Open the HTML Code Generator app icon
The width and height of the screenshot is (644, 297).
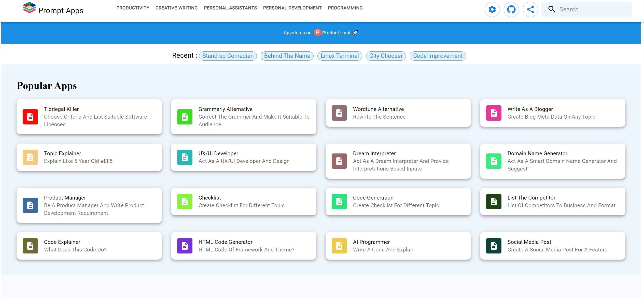point(184,246)
